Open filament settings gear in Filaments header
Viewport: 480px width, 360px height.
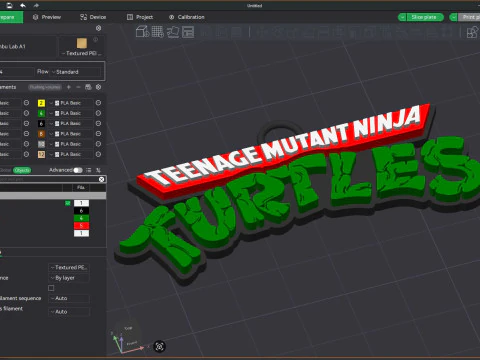(x=98, y=87)
